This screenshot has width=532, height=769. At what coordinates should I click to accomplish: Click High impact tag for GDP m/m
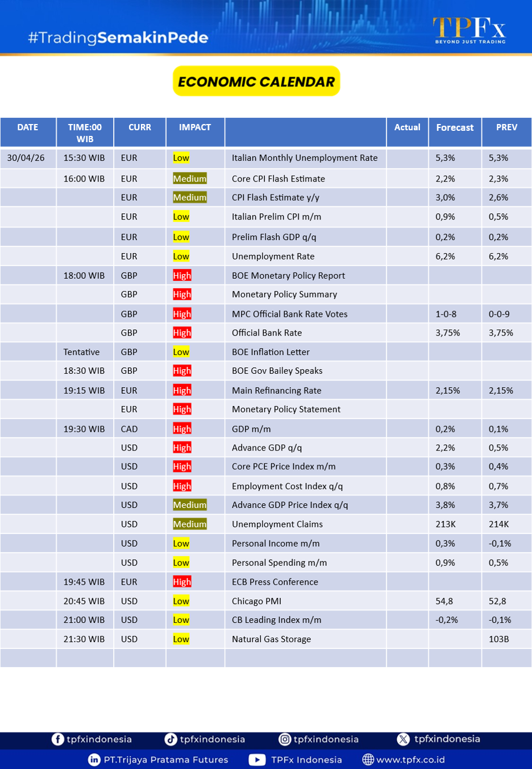[182, 429]
